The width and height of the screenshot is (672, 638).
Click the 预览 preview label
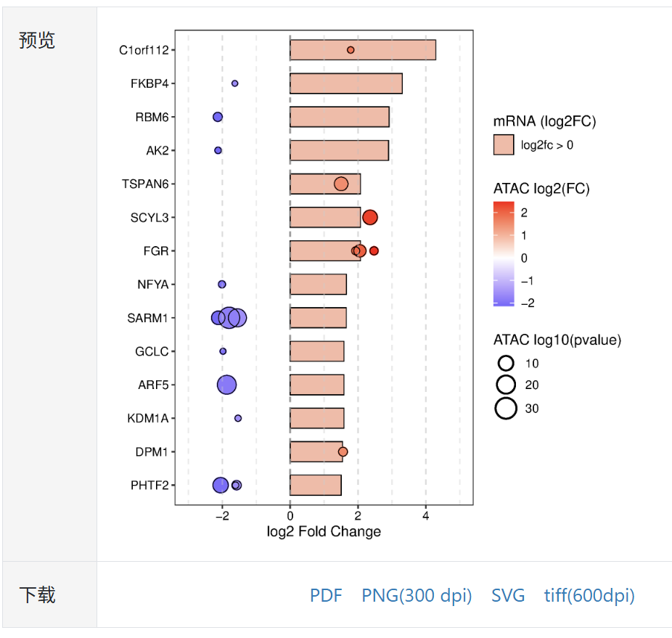pyautogui.click(x=37, y=41)
